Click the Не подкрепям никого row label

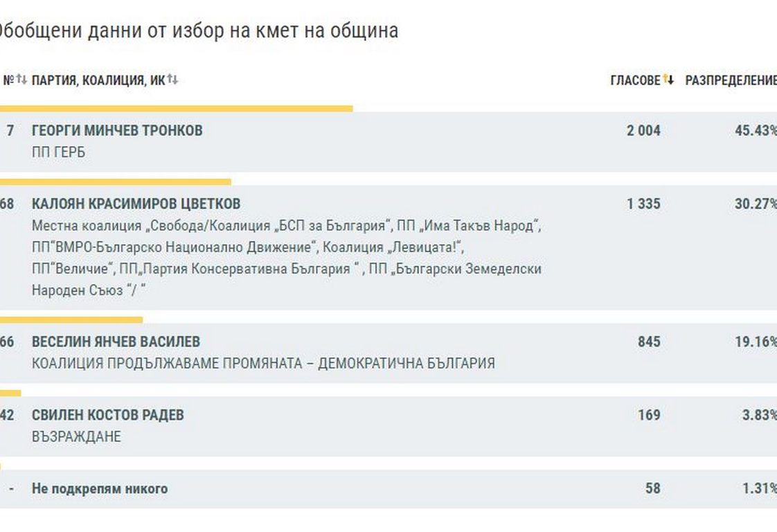pyautogui.click(x=100, y=488)
